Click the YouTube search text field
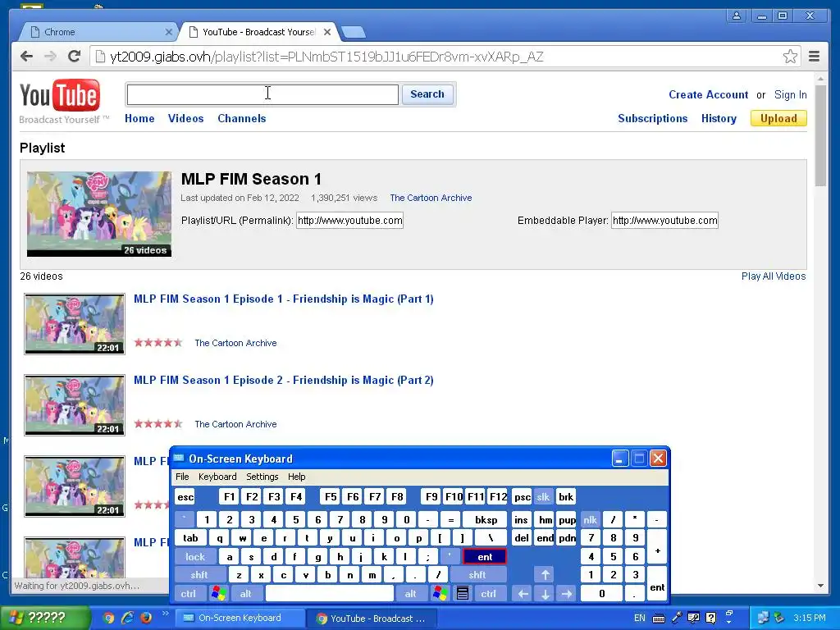This screenshot has height=630, width=840. coord(262,95)
